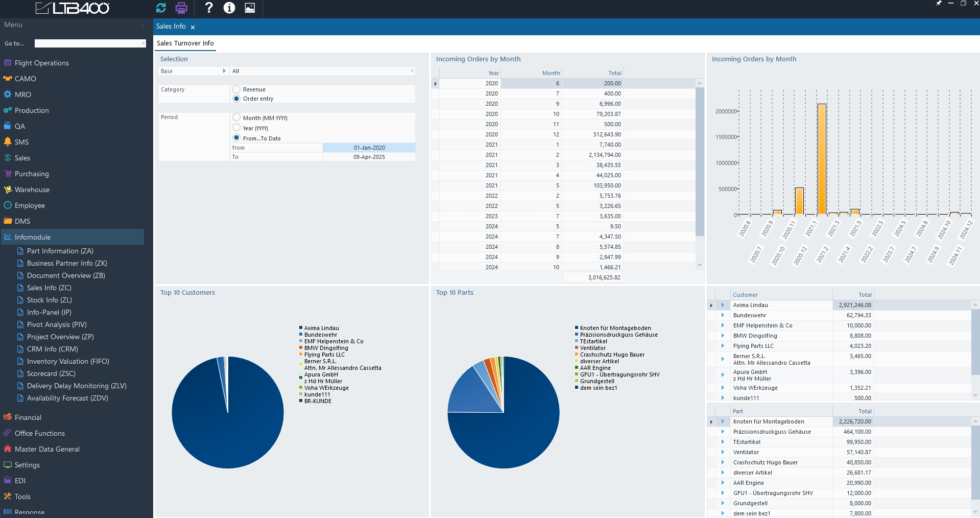
Task: Expand the Axima Lindau customer row
Action: pyautogui.click(x=723, y=305)
